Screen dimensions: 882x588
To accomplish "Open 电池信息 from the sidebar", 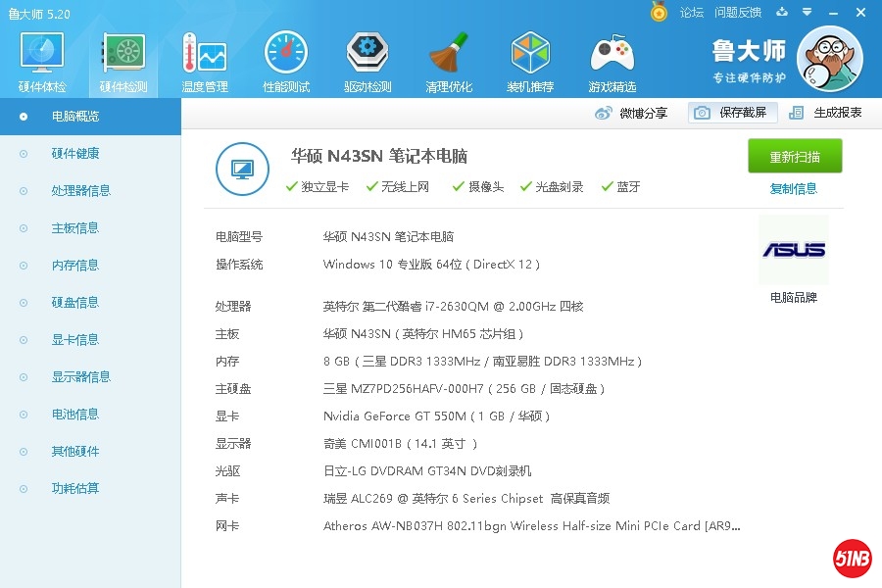I will 74,415.
